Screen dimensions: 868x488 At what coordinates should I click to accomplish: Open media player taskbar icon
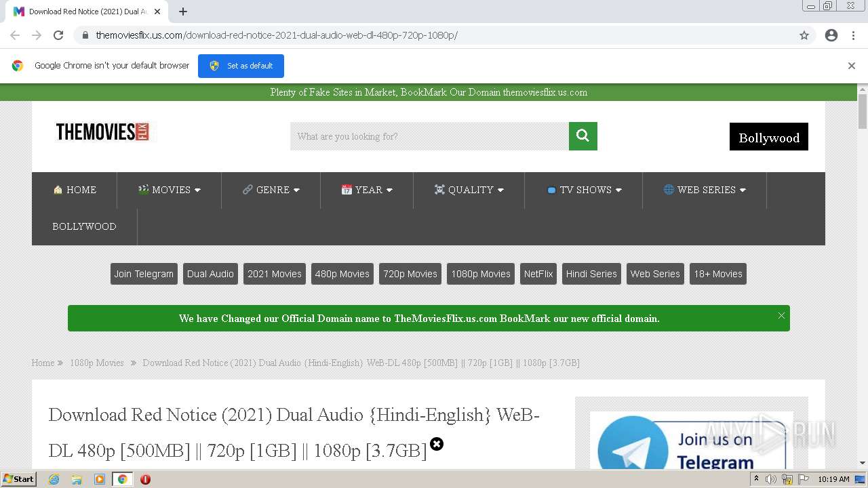(x=100, y=479)
